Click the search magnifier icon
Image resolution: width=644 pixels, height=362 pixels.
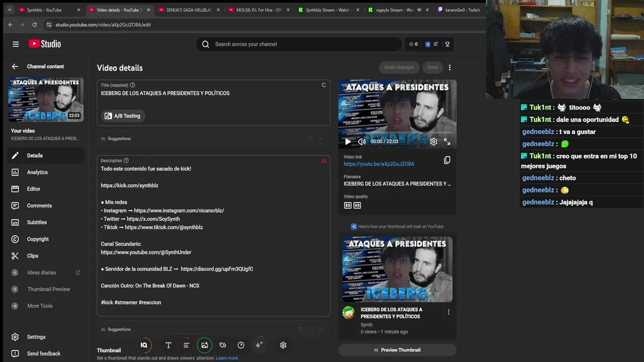coord(205,44)
